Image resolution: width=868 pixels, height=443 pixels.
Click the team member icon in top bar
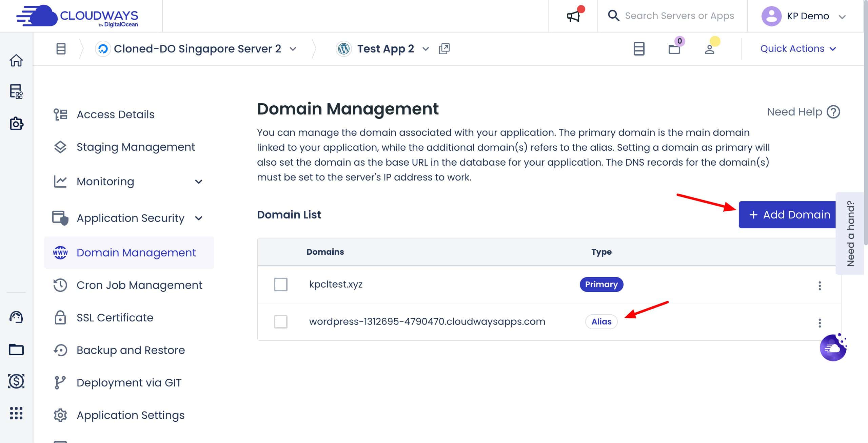pyautogui.click(x=710, y=49)
